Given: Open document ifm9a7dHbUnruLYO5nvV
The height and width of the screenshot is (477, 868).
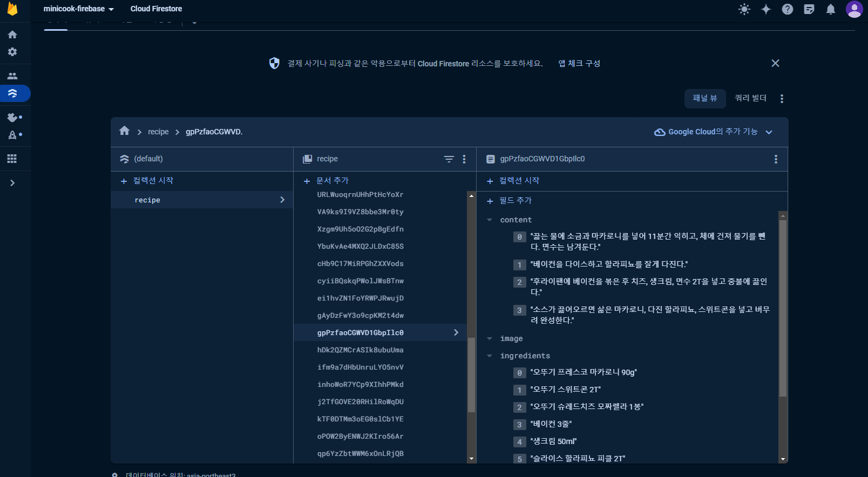Looking at the screenshot, I should (360, 367).
